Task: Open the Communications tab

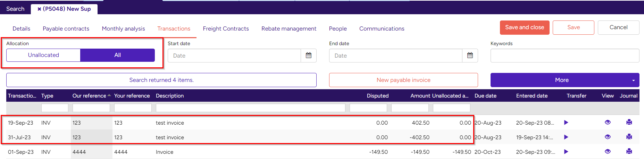Action: pyautogui.click(x=382, y=29)
